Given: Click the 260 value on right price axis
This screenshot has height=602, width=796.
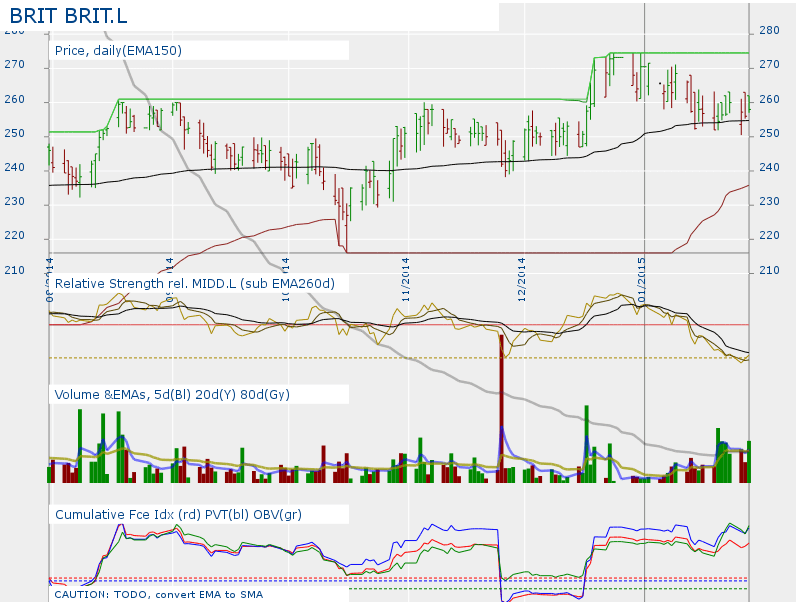Looking at the screenshot, I should click(x=769, y=99).
